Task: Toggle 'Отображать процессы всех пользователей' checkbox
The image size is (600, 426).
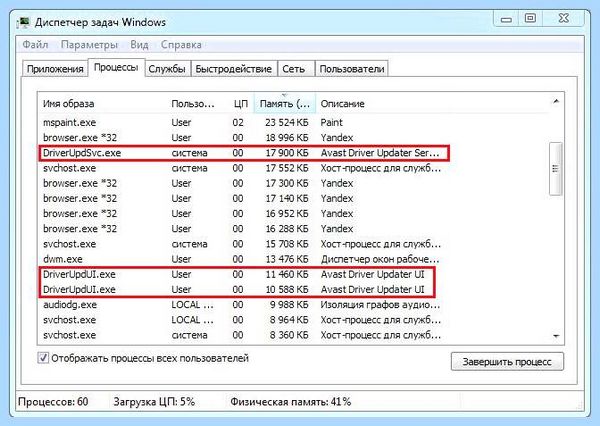Action: click(43, 358)
